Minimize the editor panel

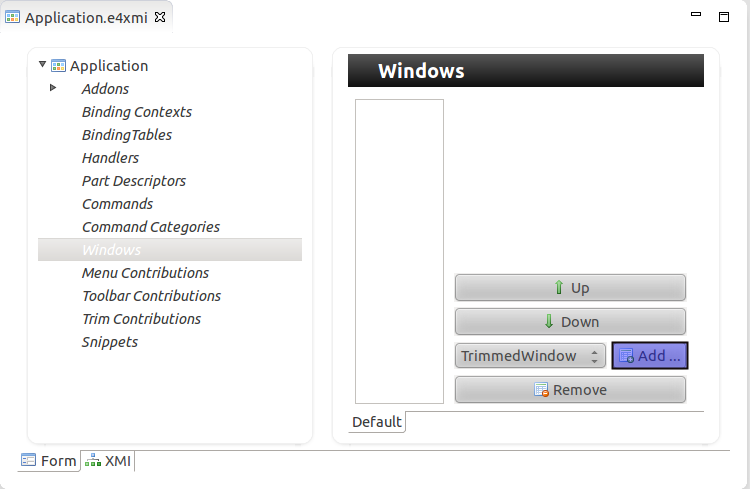click(695, 16)
